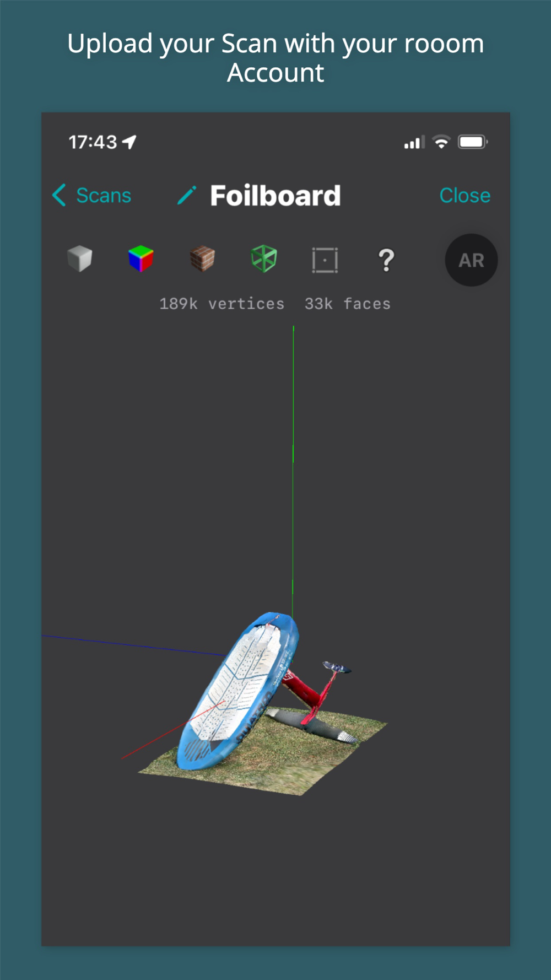This screenshot has height=980, width=551.
Task: Tap the Wi-Fi icon in status bar
Action: coord(441,142)
